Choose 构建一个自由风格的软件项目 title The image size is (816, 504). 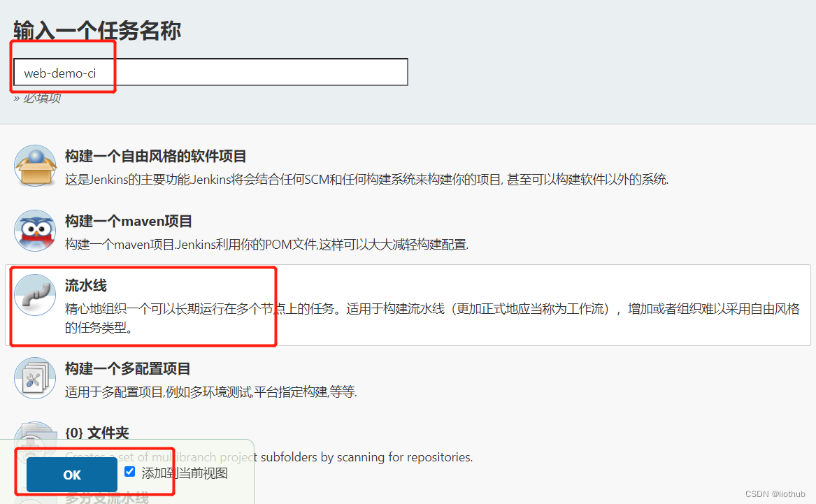coord(156,156)
